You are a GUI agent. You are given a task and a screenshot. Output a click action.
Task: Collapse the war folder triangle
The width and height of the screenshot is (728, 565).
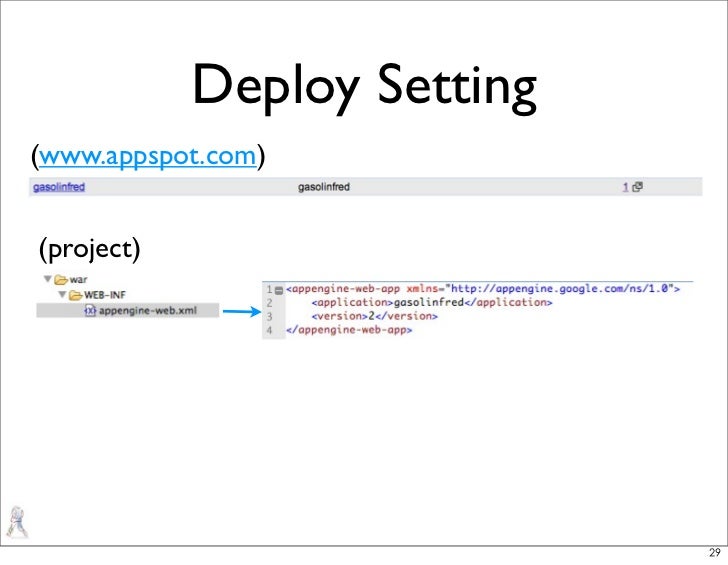pyautogui.click(x=47, y=279)
